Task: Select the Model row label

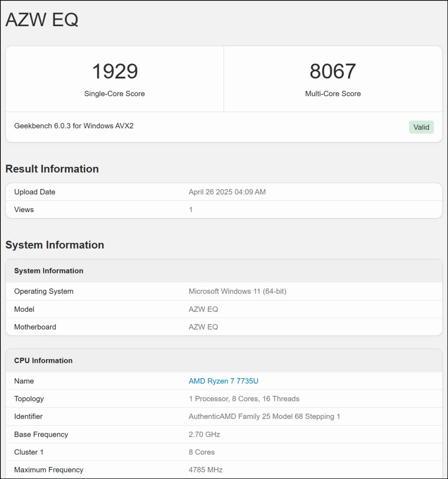Action: coord(24,309)
